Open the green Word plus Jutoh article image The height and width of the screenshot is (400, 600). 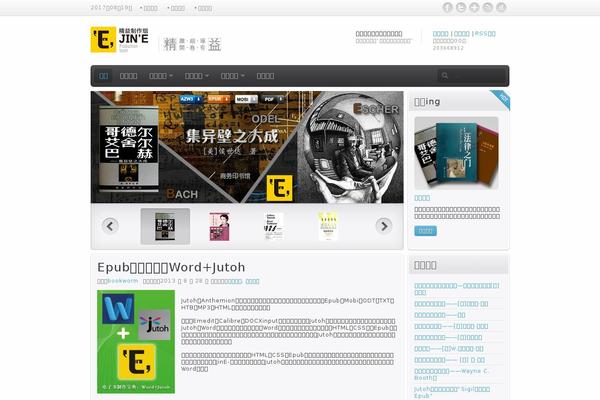(x=136, y=342)
